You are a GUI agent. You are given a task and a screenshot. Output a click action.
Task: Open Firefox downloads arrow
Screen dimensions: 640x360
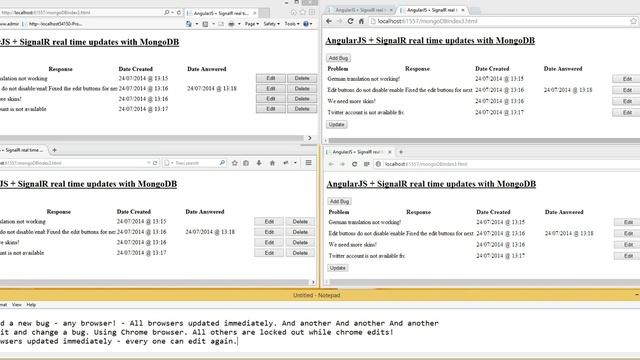259,163
